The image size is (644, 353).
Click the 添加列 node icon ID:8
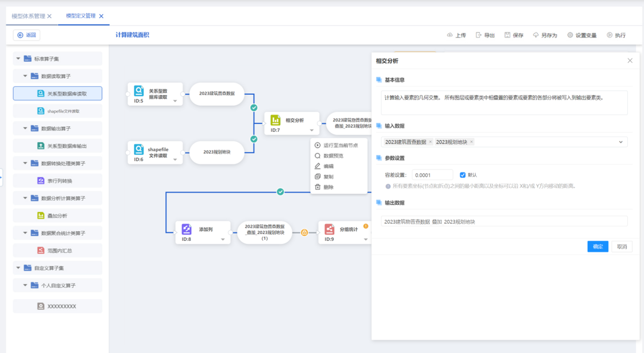pos(187,229)
